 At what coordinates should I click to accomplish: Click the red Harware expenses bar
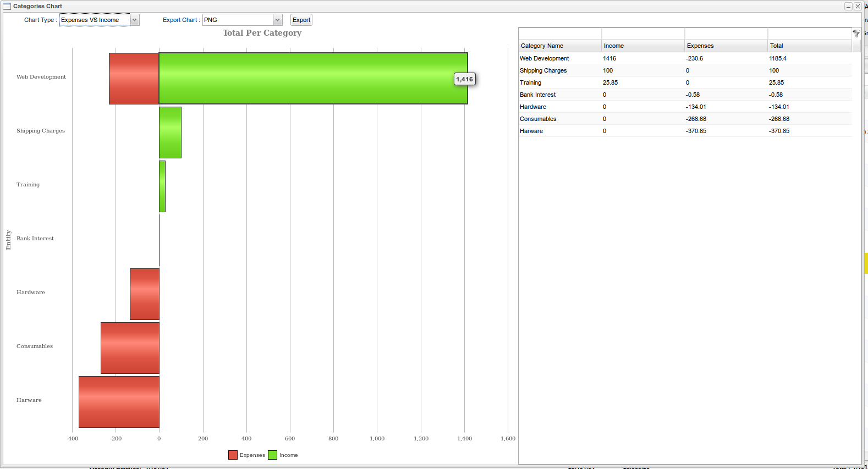(119, 402)
